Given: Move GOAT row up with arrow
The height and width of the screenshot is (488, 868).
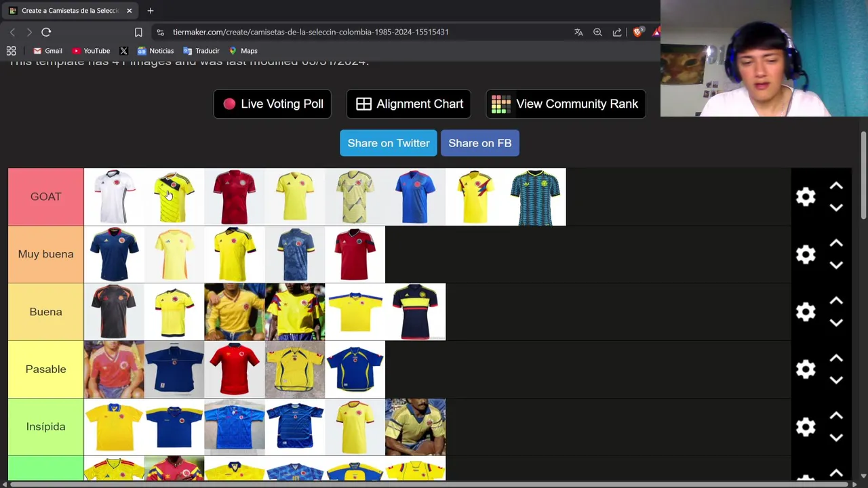Looking at the screenshot, I should (836, 186).
